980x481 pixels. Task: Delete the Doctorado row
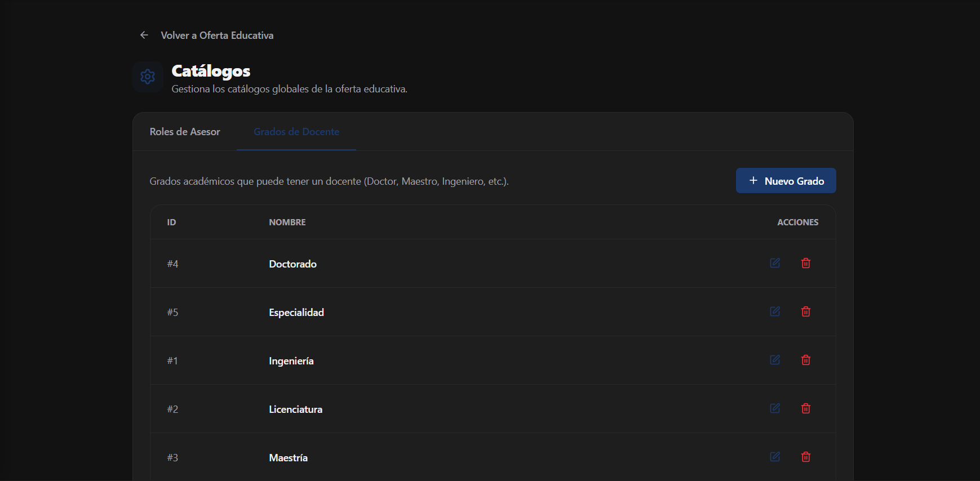[806, 263]
